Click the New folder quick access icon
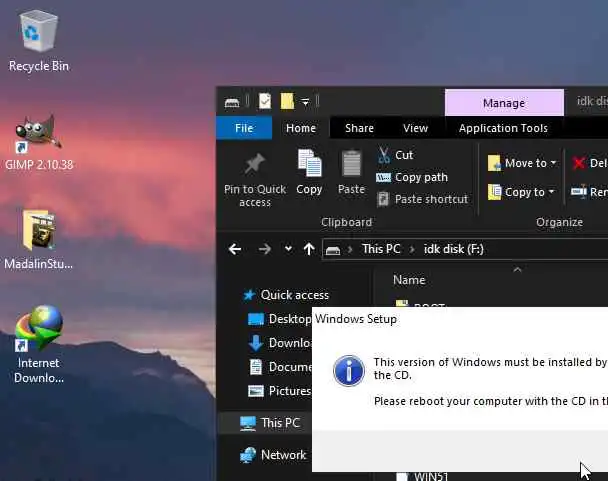 287,102
